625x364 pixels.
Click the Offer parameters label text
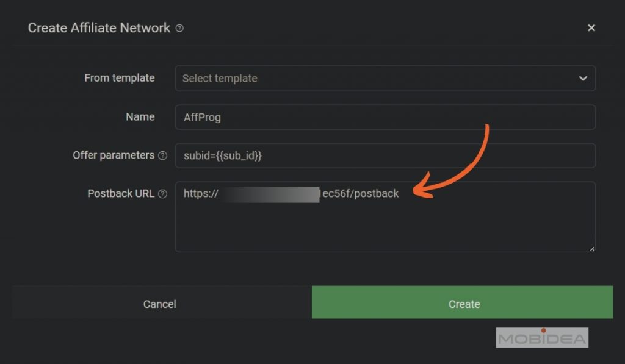pos(114,155)
